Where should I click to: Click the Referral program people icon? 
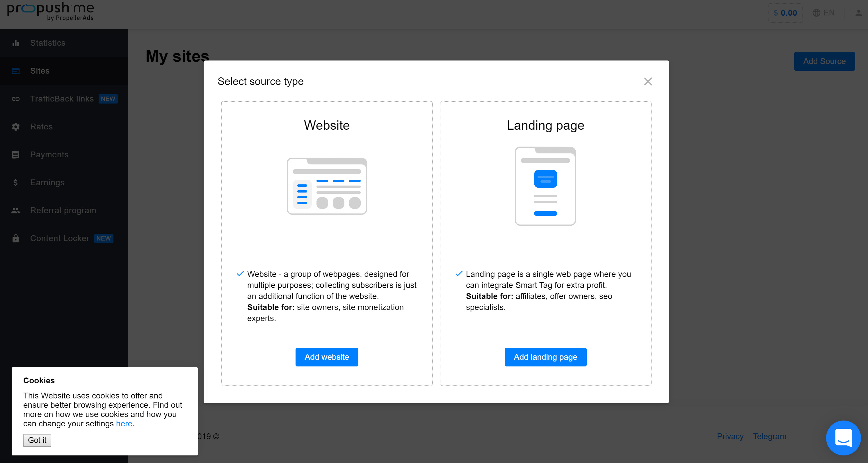pyautogui.click(x=15, y=211)
